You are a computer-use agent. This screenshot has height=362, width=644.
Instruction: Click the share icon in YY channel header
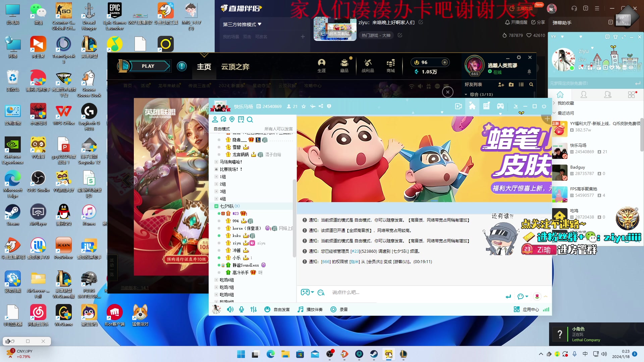[x=321, y=106]
